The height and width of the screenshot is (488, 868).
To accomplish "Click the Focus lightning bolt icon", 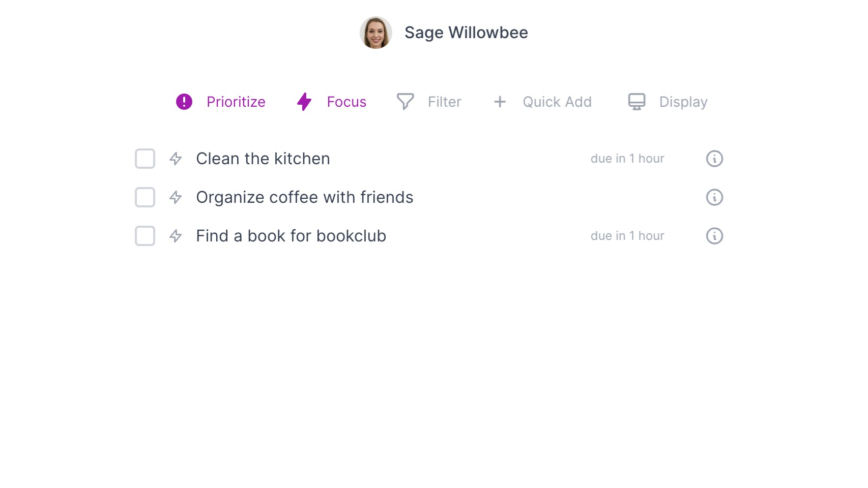I will (304, 102).
